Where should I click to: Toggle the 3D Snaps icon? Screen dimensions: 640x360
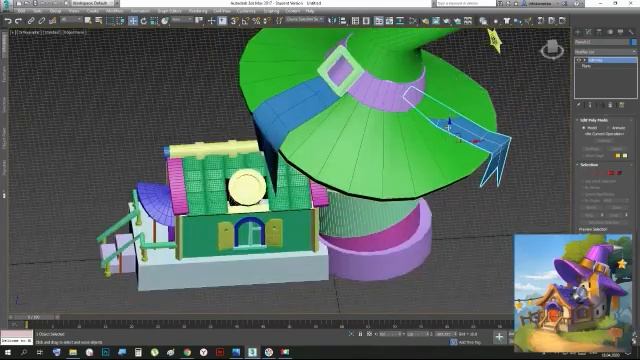(234, 20)
